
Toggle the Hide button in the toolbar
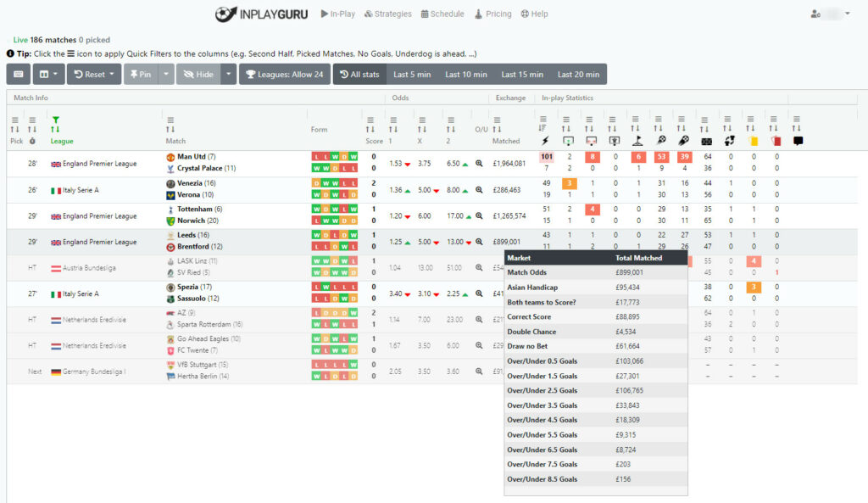point(197,74)
